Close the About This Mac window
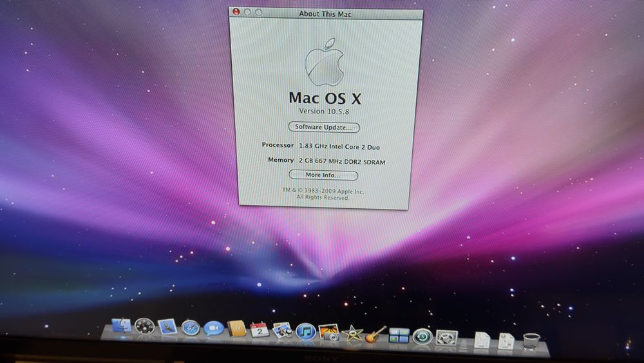Image resolution: width=644 pixels, height=363 pixels. click(x=236, y=12)
